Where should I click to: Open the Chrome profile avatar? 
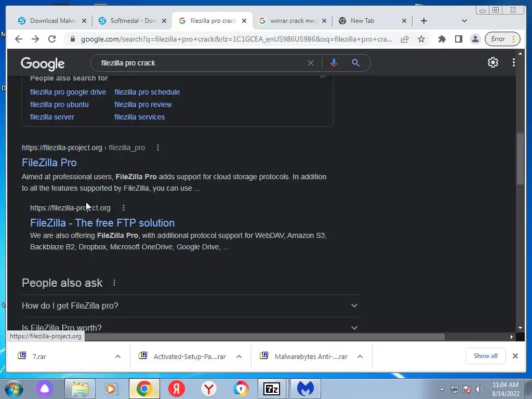(475, 39)
